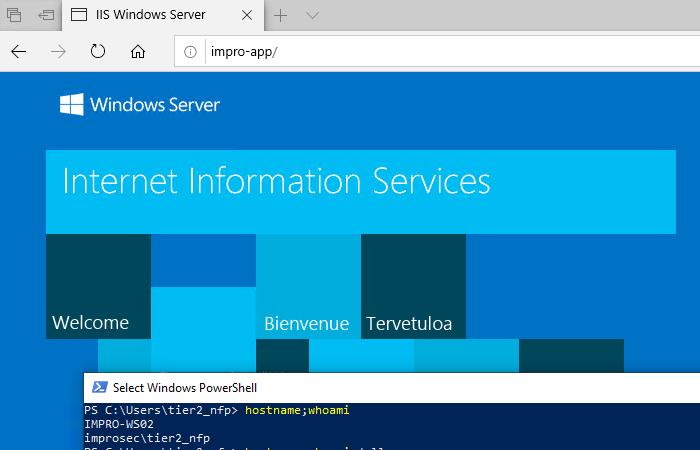
Task: Set these tabs aside icon
Action: pos(46,15)
